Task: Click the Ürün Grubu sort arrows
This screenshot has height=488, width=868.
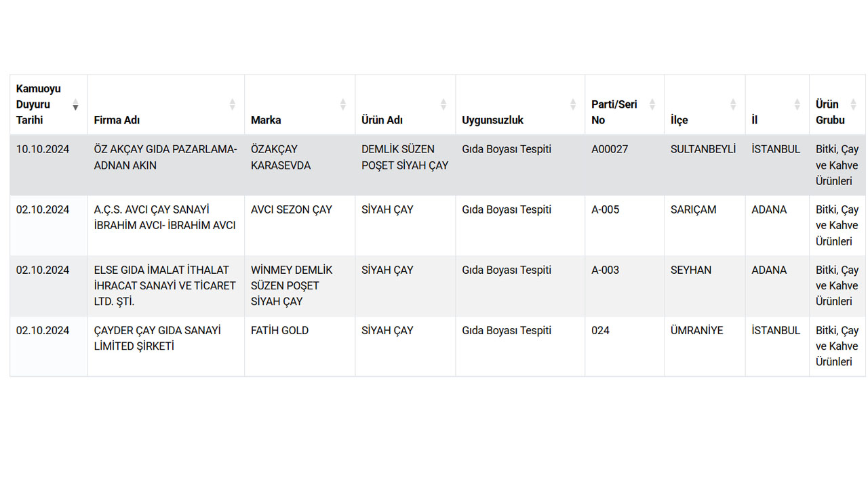Action: click(x=853, y=104)
